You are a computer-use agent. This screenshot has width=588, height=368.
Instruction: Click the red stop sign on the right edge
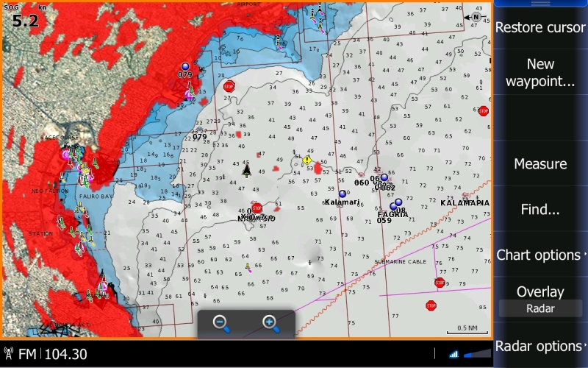(483, 111)
